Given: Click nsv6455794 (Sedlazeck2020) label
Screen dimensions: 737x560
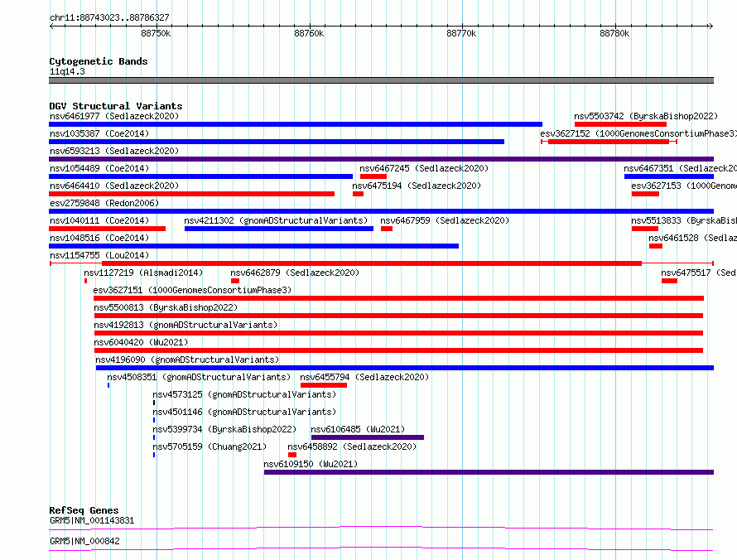Looking at the screenshot, I should click(x=364, y=377).
